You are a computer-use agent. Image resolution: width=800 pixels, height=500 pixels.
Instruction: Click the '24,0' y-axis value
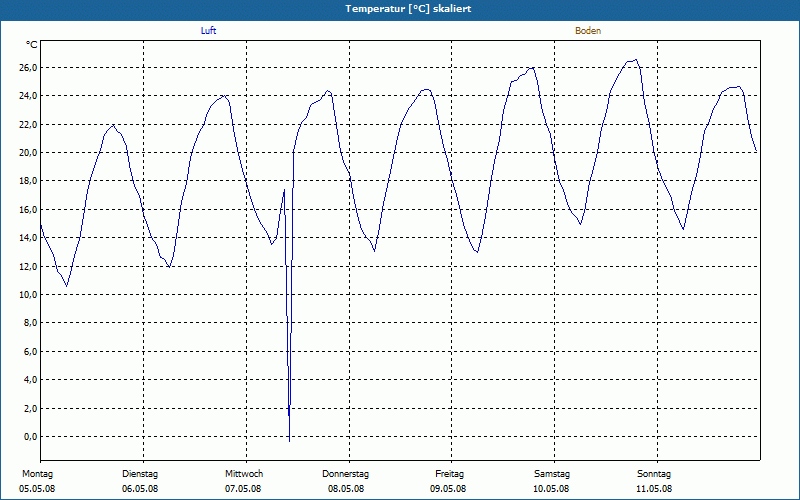coord(28,96)
